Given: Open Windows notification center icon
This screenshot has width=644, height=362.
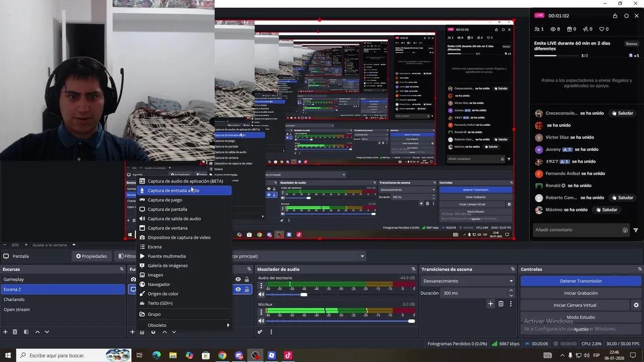Looking at the screenshot, I should [x=633, y=355].
